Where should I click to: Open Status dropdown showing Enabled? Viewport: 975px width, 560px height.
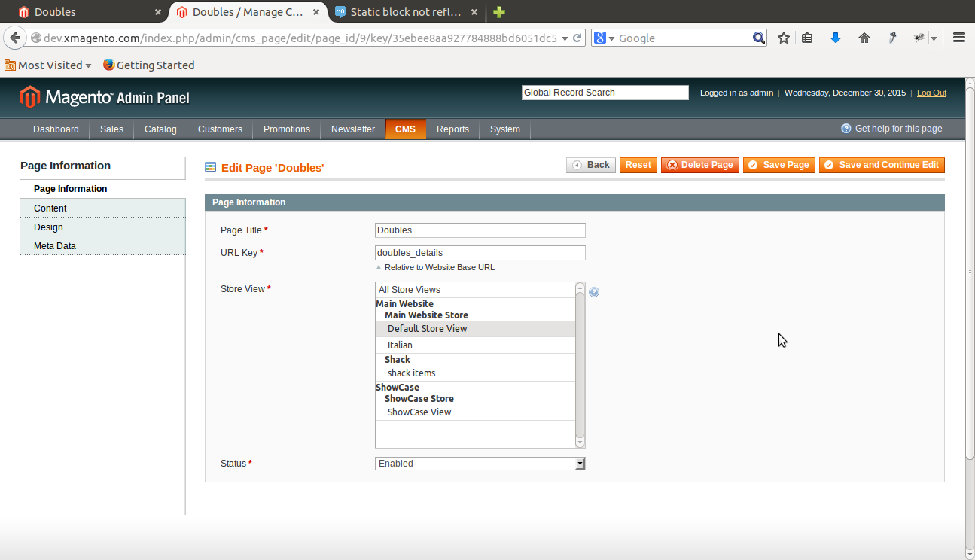[480, 464]
